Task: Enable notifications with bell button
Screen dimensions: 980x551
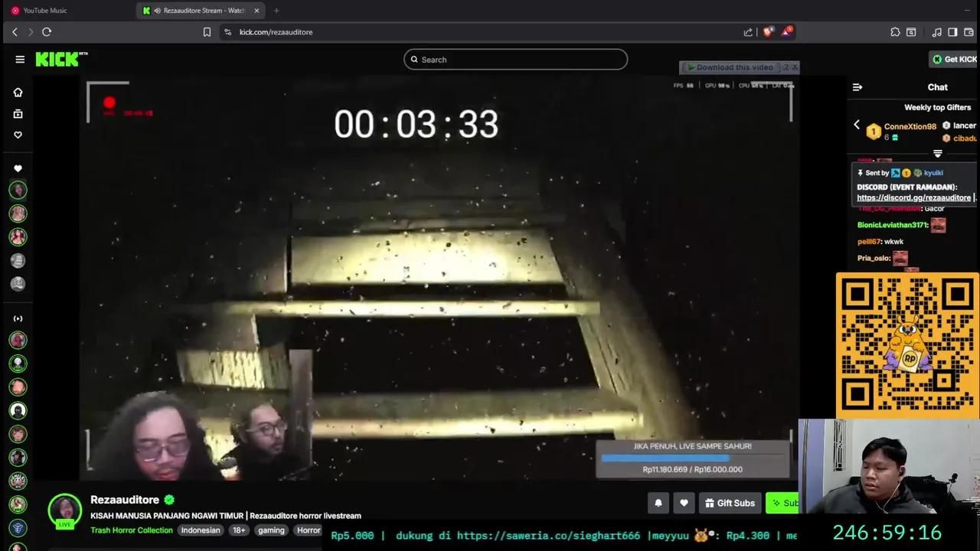Action: [658, 503]
